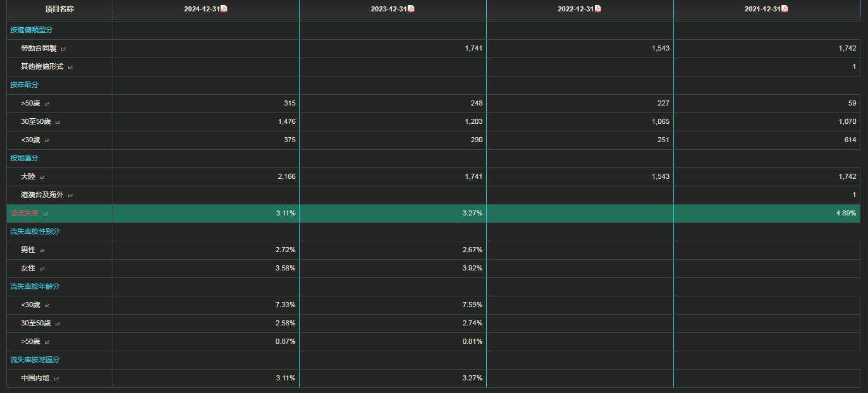Click the 4.89% value in 总流失率 row

[x=846, y=214]
